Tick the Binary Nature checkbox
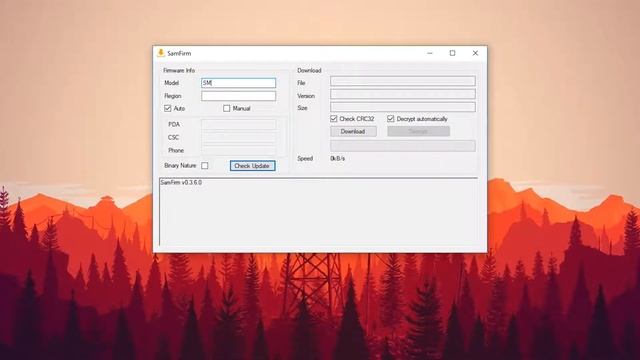Viewport: 640px width, 360px height. pyautogui.click(x=205, y=166)
